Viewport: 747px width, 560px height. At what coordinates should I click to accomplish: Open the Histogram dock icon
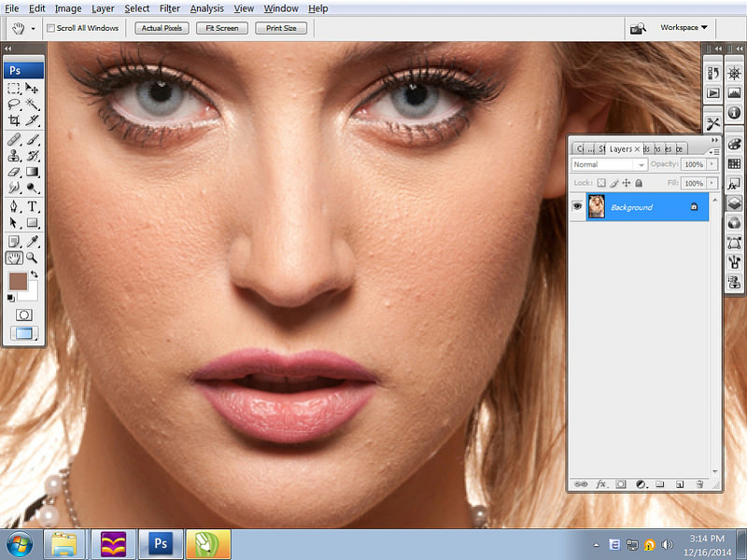point(734,92)
